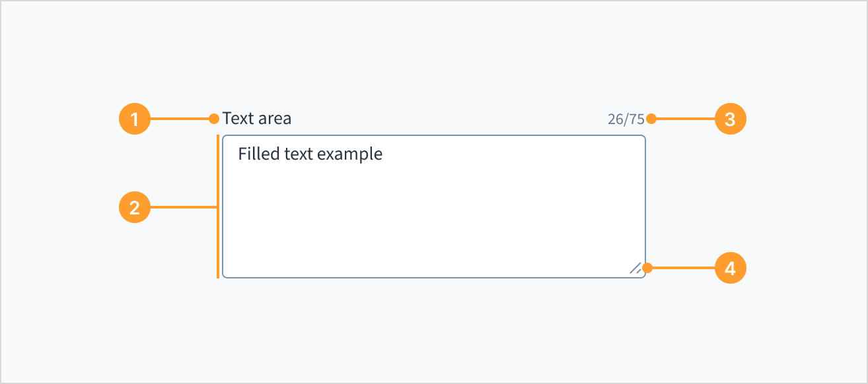Click the vertical orange bar beside the text area
Screen dimensions: 868x384
point(219,205)
